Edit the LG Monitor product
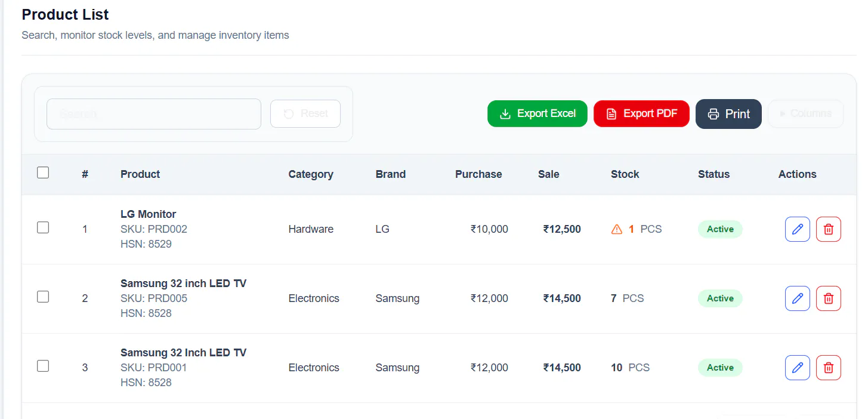868x419 pixels. [x=797, y=229]
